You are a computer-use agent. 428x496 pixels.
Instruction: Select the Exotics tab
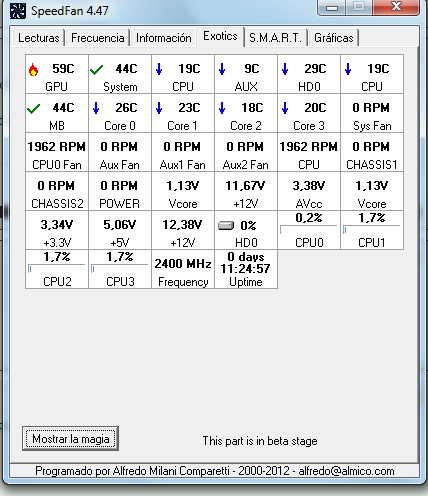pyautogui.click(x=220, y=36)
